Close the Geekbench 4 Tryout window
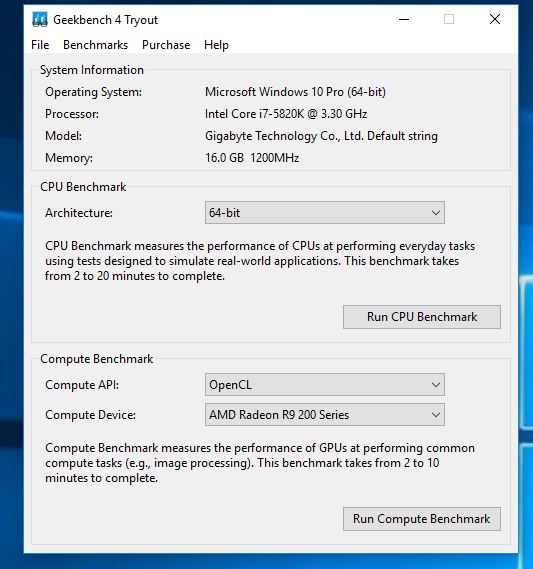 (x=495, y=19)
